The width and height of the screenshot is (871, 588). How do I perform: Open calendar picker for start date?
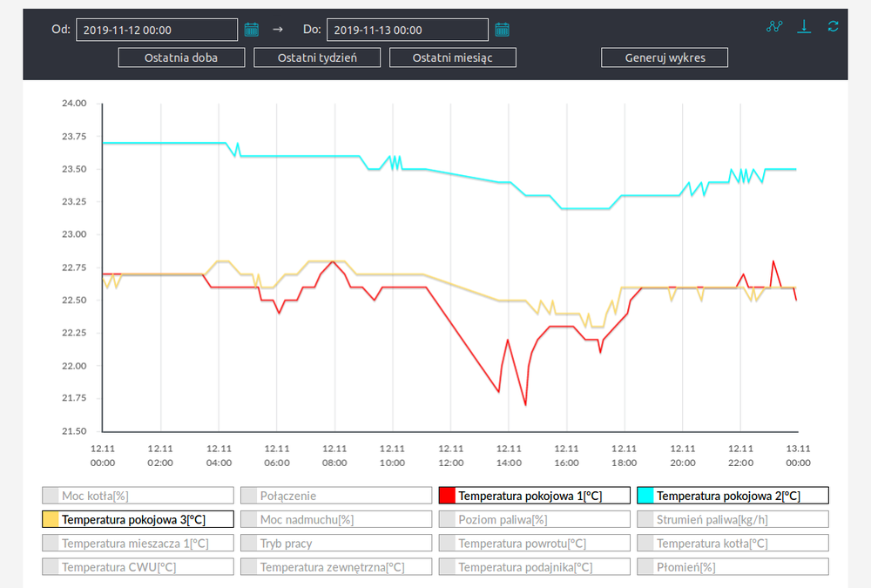[x=252, y=30]
